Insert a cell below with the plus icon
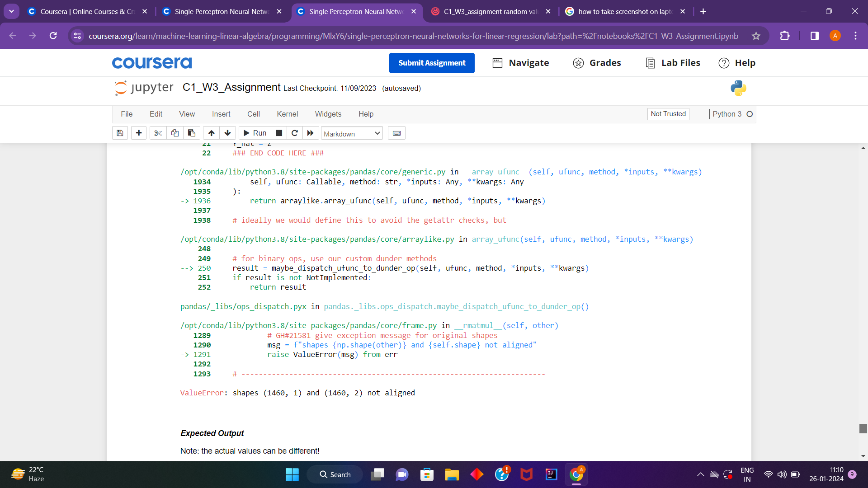868x488 pixels. (x=139, y=133)
